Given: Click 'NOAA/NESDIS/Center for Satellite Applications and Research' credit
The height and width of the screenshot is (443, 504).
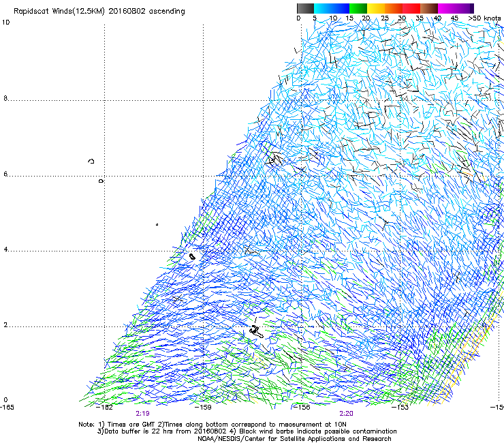Looking at the screenshot, I should point(294,439).
